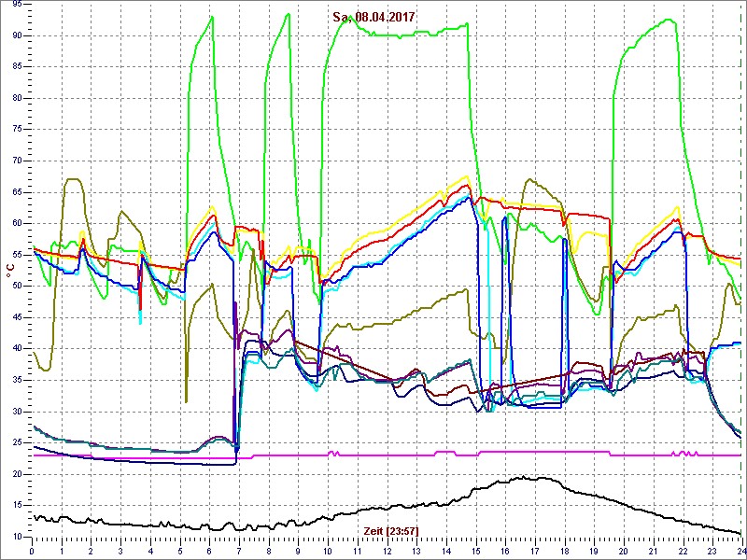Click hour 18 label on the time axis
747x560 pixels.
click(565, 550)
